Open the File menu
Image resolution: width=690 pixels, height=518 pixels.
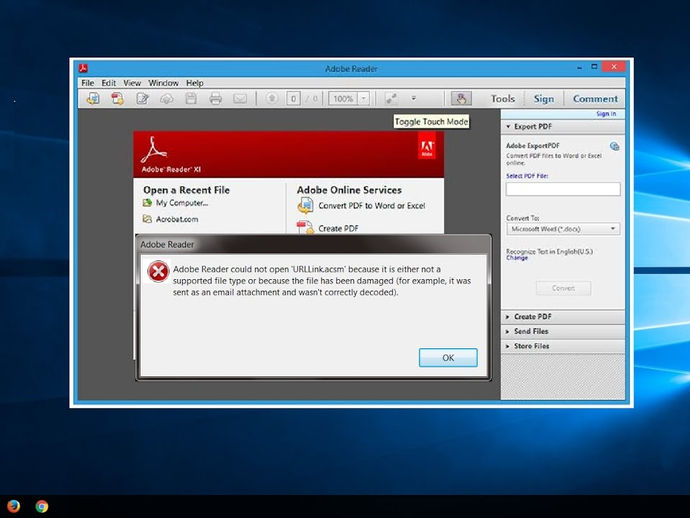click(88, 83)
